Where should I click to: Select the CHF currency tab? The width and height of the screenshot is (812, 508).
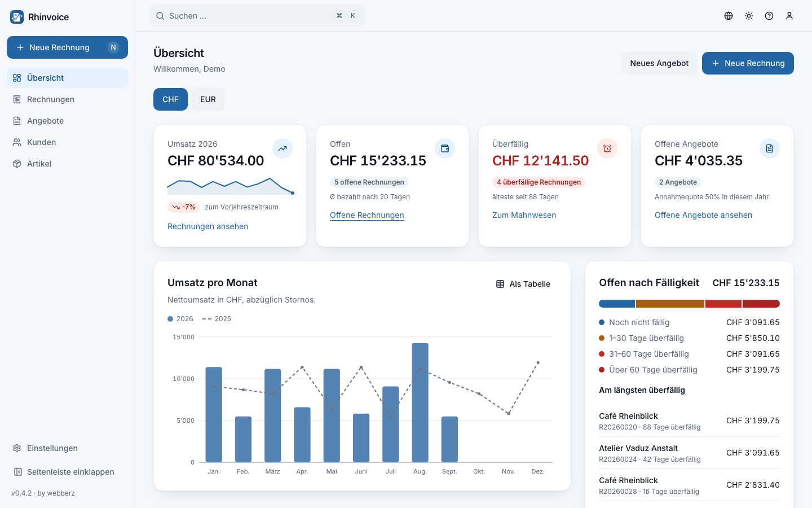(170, 99)
